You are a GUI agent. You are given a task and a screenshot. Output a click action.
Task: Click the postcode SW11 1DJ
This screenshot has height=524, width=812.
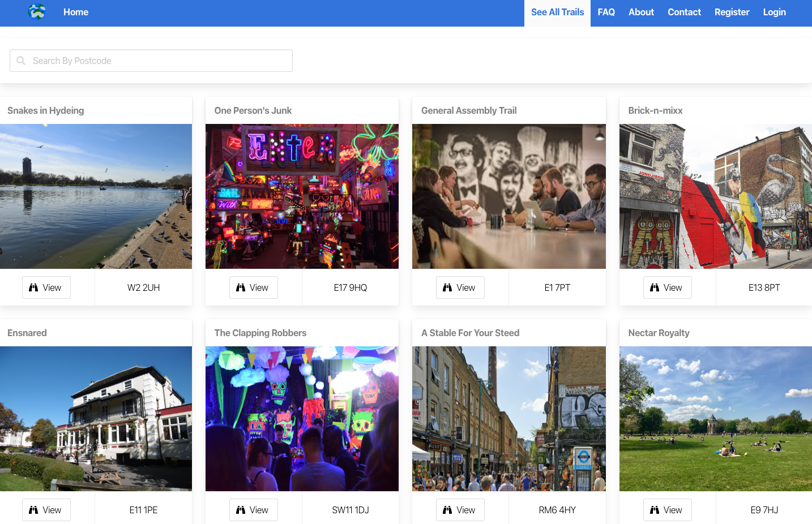click(x=351, y=510)
